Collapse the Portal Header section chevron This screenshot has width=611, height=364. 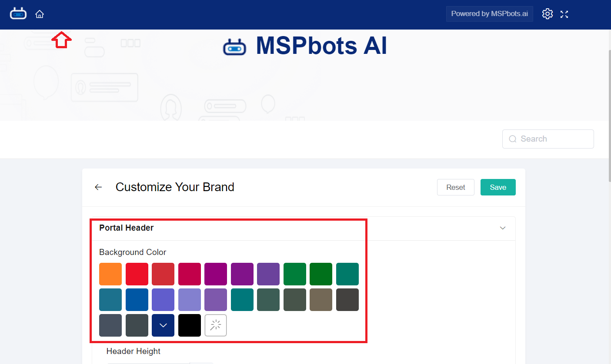[x=503, y=228]
